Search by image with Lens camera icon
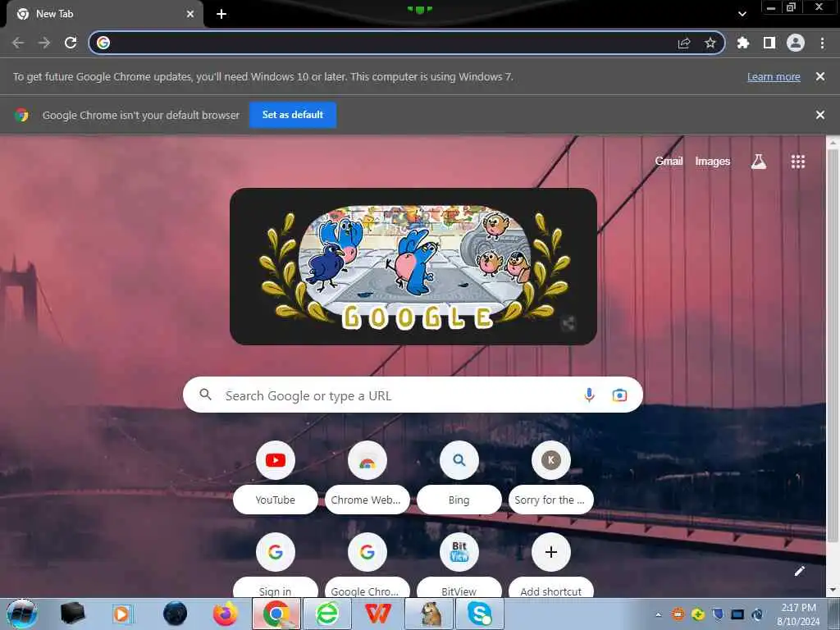 tap(619, 395)
